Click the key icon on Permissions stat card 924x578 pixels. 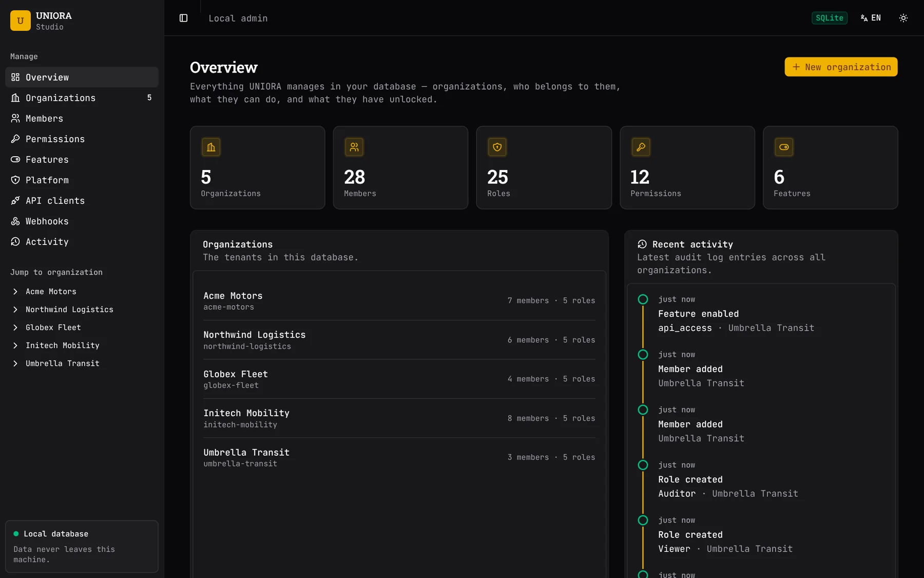click(x=641, y=147)
